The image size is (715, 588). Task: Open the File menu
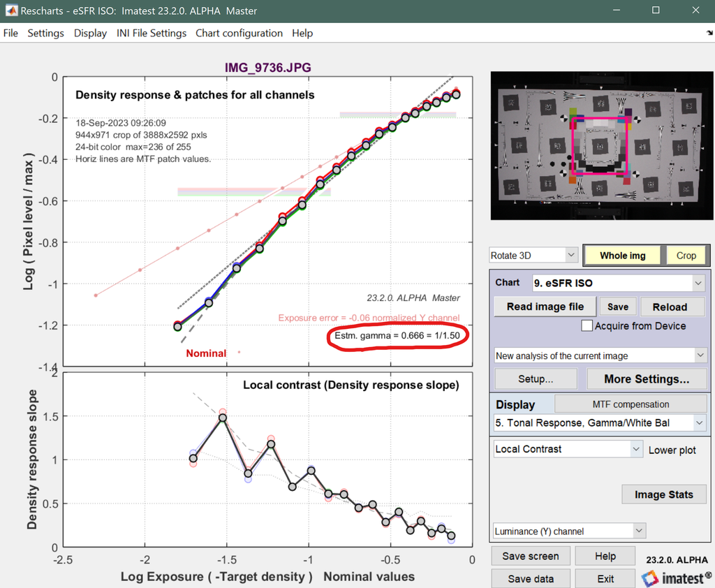(x=10, y=34)
